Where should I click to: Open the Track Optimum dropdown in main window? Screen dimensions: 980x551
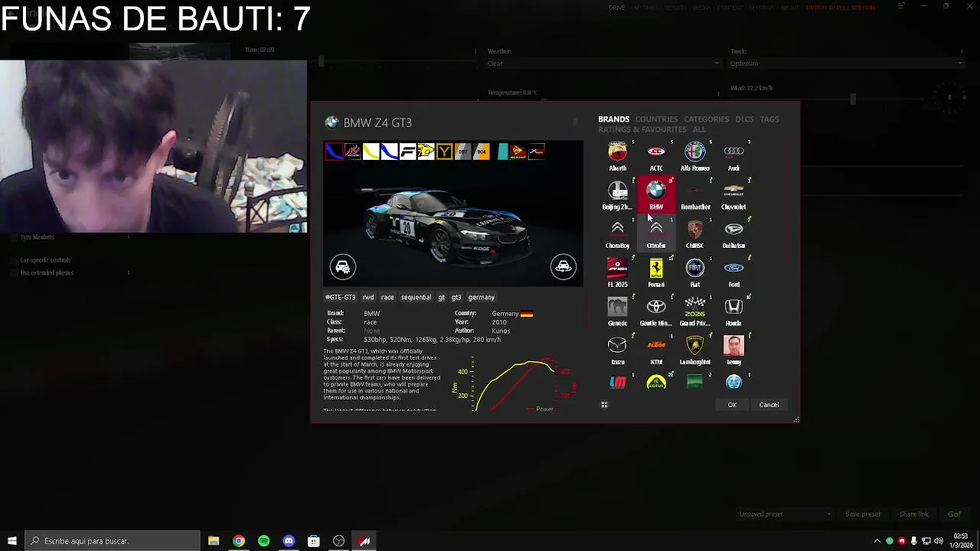[x=846, y=64]
